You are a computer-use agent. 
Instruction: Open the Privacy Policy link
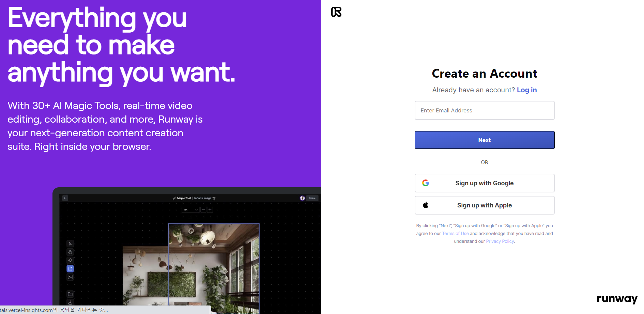pos(500,241)
